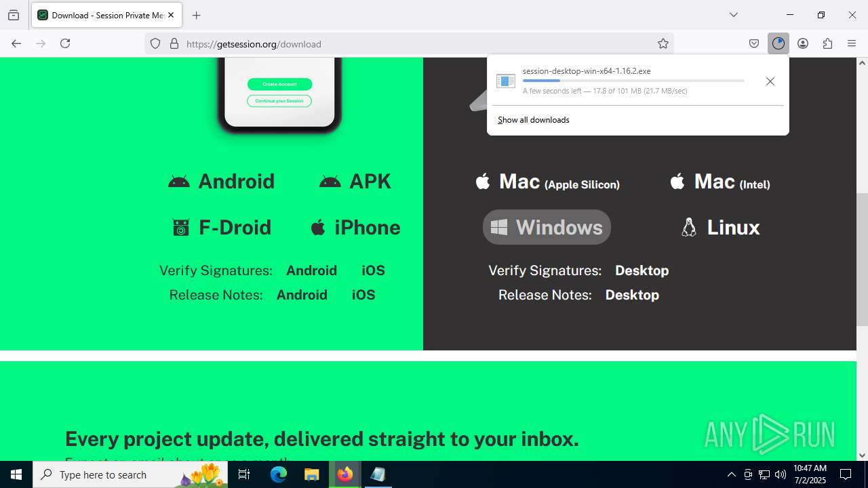The image size is (868, 488).
Task: Download Session for Linux
Action: pos(719,227)
